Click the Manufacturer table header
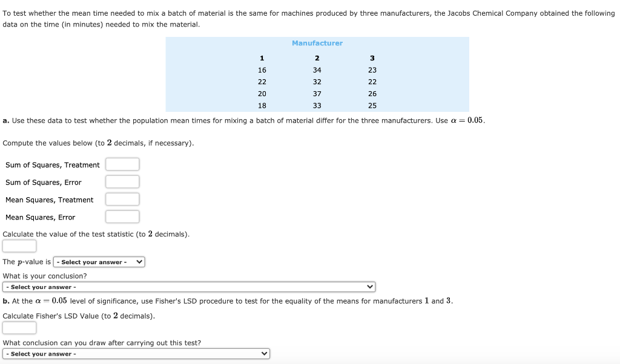This screenshot has height=364, width=620. (x=317, y=43)
